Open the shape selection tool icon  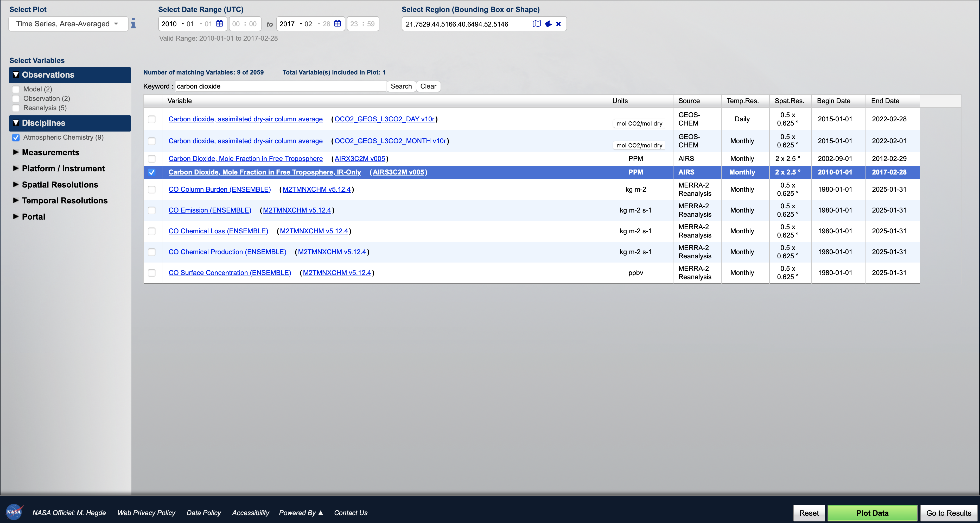tap(548, 24)
